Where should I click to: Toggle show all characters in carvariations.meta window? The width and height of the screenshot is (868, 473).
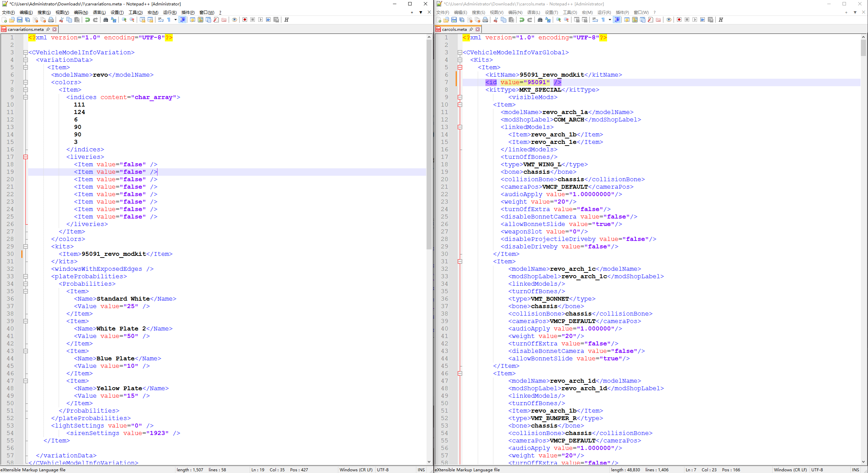pos(169,20)
